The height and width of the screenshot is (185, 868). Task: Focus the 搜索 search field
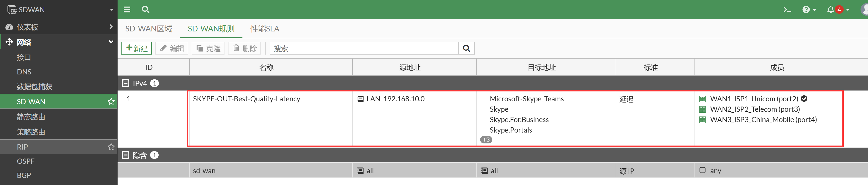click(x=364, y=48)
